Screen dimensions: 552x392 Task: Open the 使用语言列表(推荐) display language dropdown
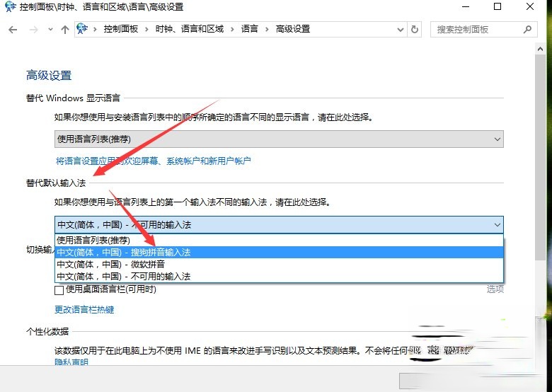(x=279, y=139)
